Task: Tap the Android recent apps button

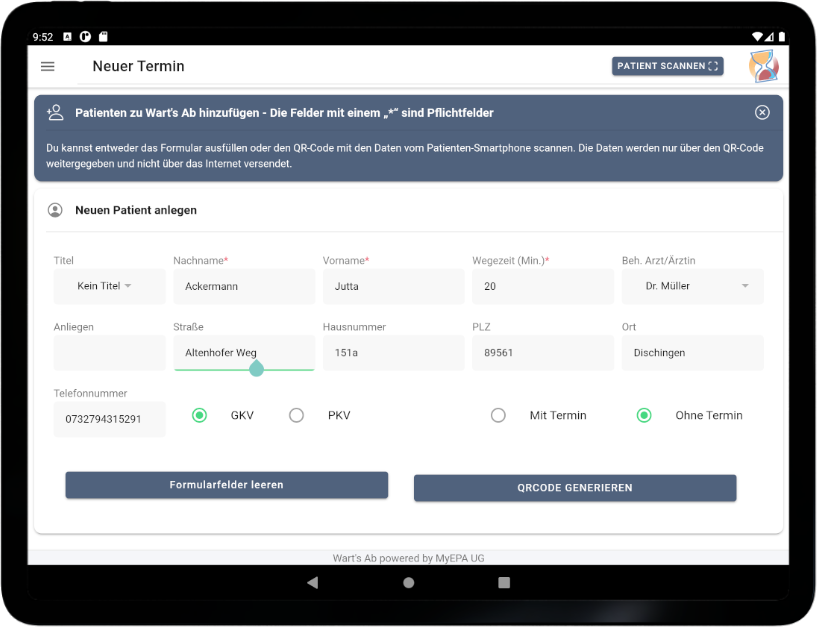Action: coord(504,582)
